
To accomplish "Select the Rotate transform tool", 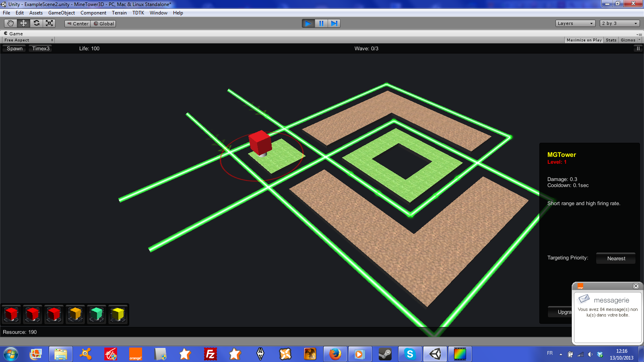I will (x=37, y=23).
